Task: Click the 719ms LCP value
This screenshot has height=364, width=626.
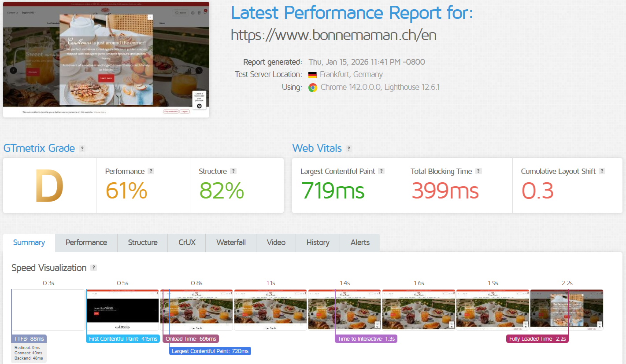Action: tap(333, 191)
